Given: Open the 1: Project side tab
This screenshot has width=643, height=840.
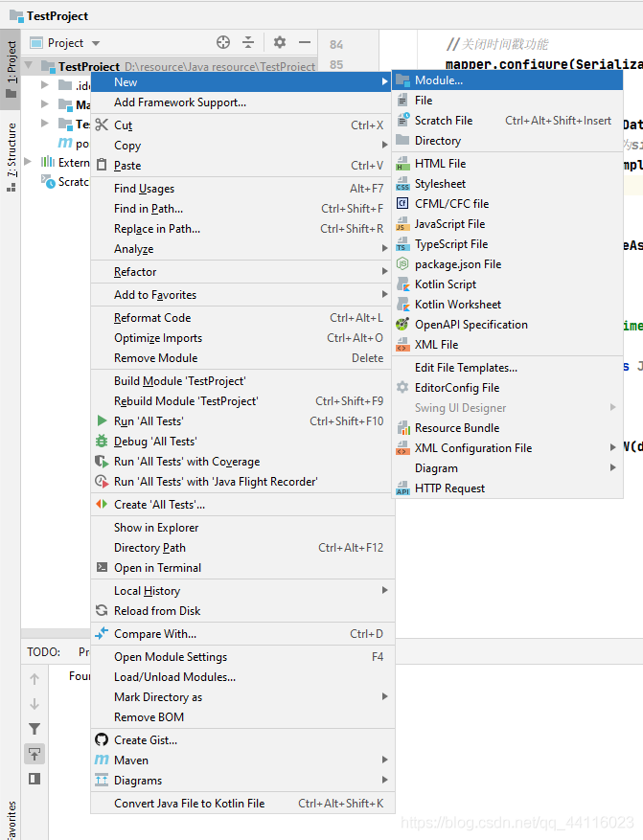Looking at the screenshot, I should coord(11,69).
